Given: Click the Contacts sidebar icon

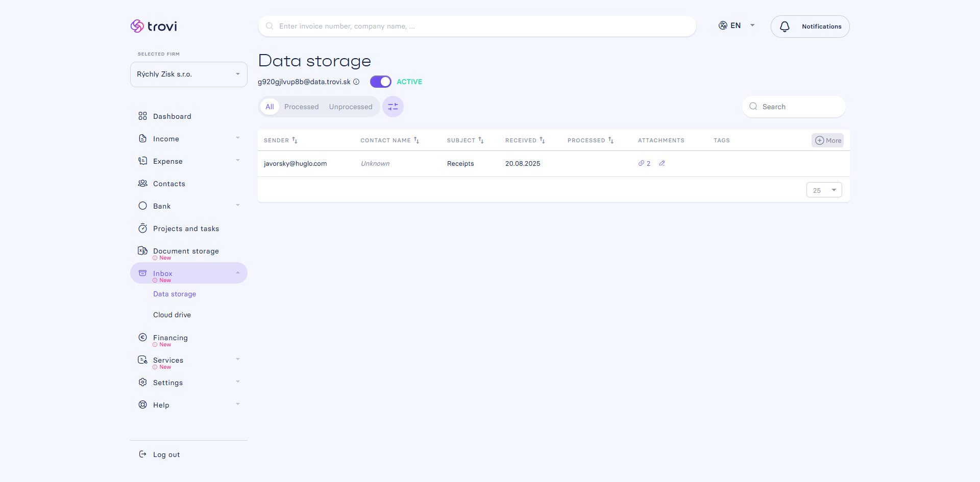Looking at the screenshot, I should pos(142,184).
